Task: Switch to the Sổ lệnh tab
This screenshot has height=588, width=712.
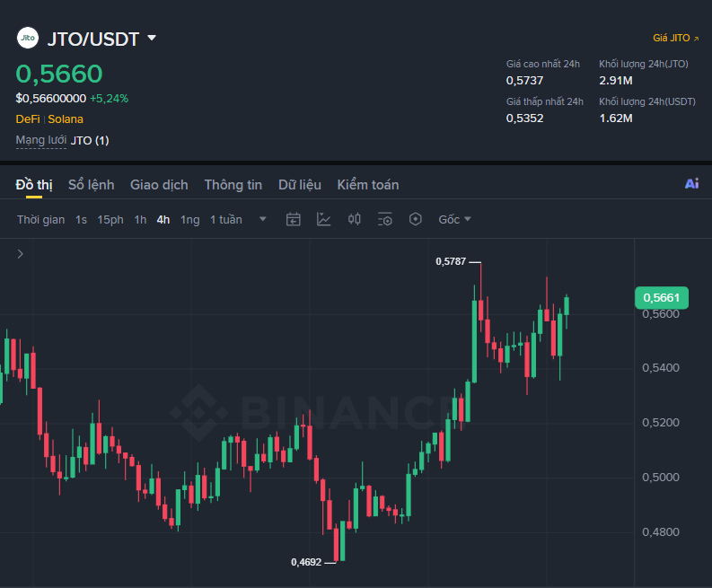Action: coord(91,185)
